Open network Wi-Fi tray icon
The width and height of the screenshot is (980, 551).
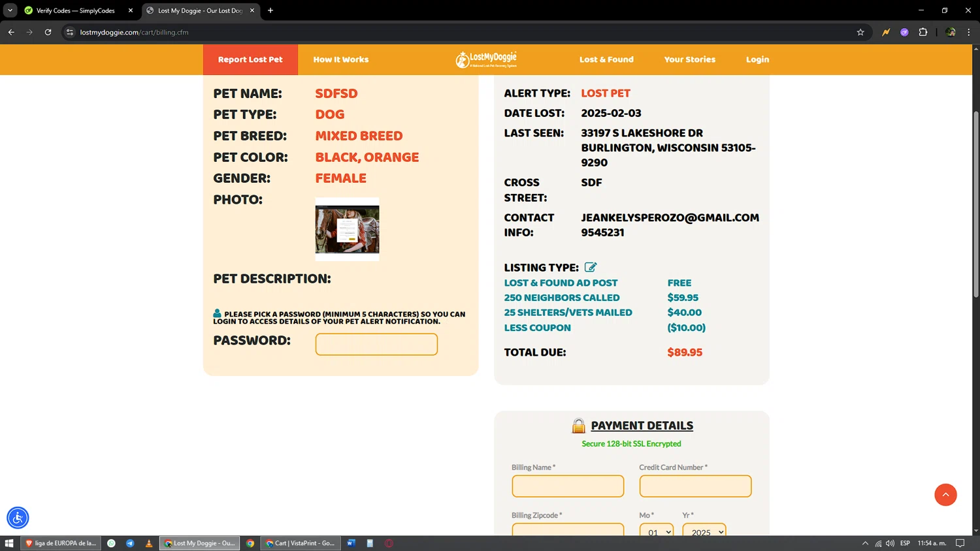pyautogui.click(x=878, y=543)
